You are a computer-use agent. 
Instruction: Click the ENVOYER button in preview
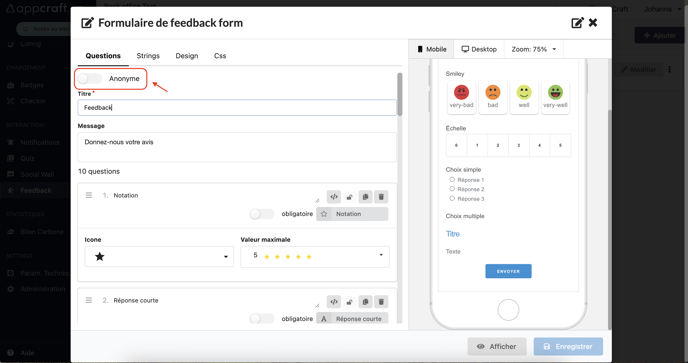508,271
